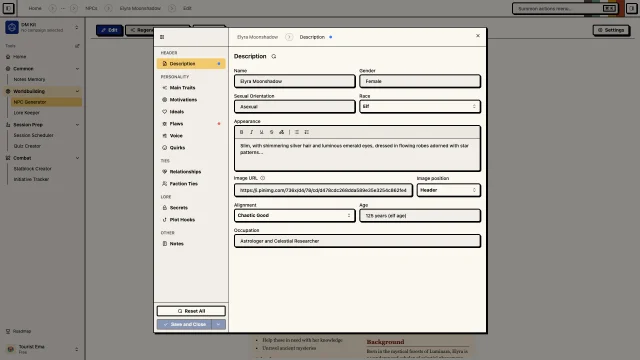Image resolution: width=640 pixels, height=360 pixels.
Task: Click NPCs in the top breadcrumb
Action: (x=91, y=8)
